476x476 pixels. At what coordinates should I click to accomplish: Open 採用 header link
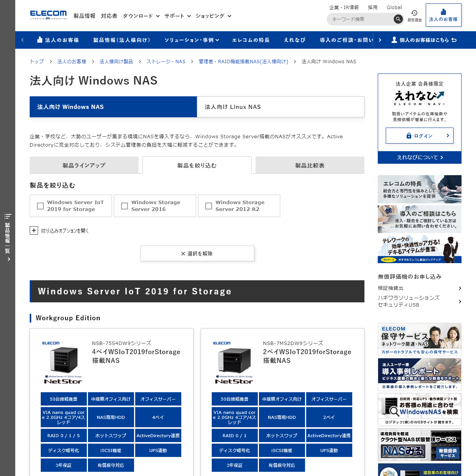373,7
